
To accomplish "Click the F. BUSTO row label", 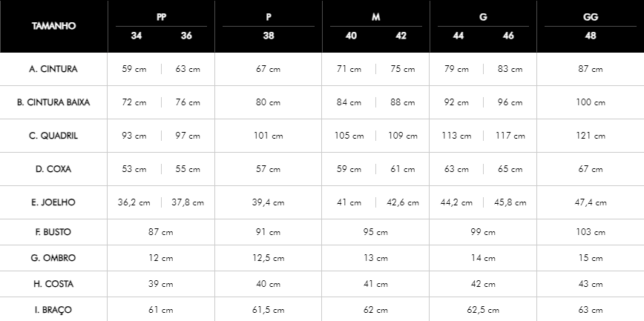I will click(53, 232).
